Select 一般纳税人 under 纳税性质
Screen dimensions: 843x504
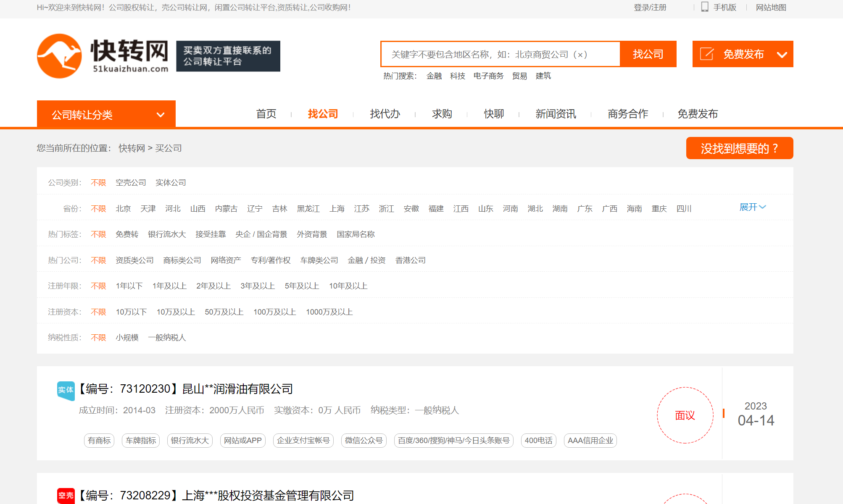point(167,337)
